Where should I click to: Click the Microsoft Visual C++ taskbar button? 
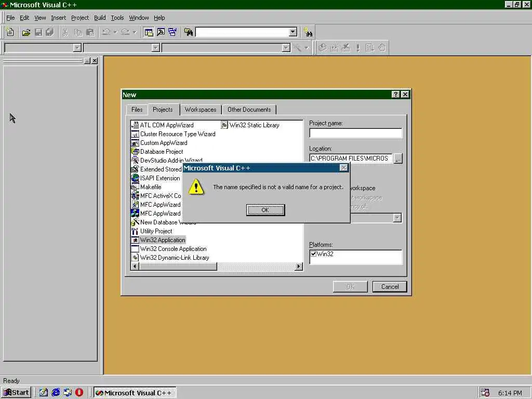coord(135,393)
